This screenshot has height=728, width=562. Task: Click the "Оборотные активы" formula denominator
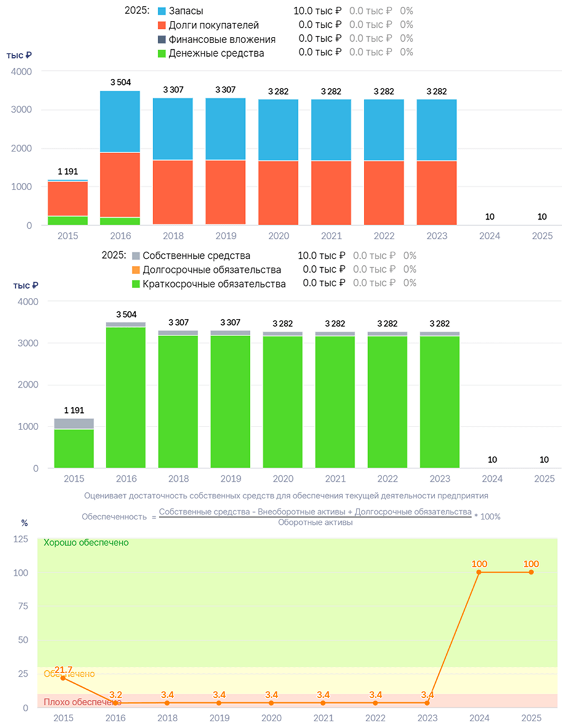[315, 523]
